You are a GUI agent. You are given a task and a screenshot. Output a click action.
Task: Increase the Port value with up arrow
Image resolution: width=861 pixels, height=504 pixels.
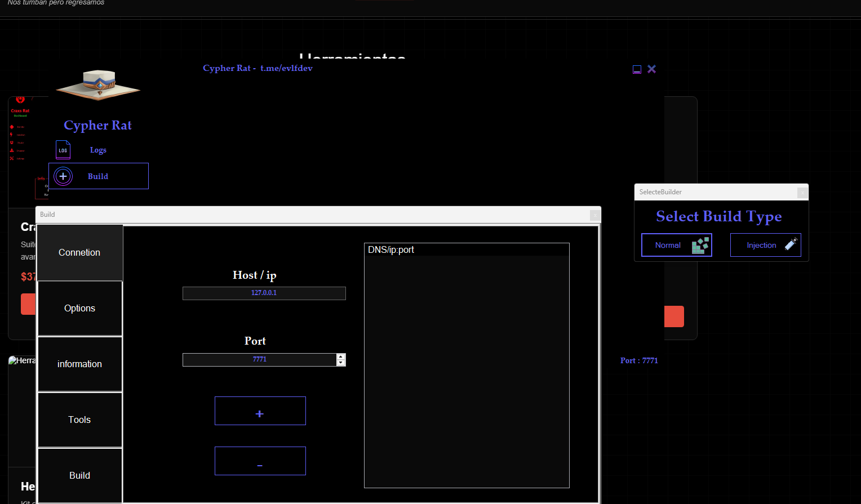(x=341, y=356)
